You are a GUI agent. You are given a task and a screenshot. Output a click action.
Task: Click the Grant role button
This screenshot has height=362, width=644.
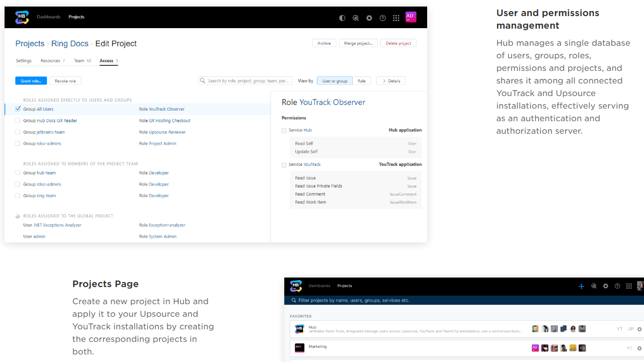[31, 81]
